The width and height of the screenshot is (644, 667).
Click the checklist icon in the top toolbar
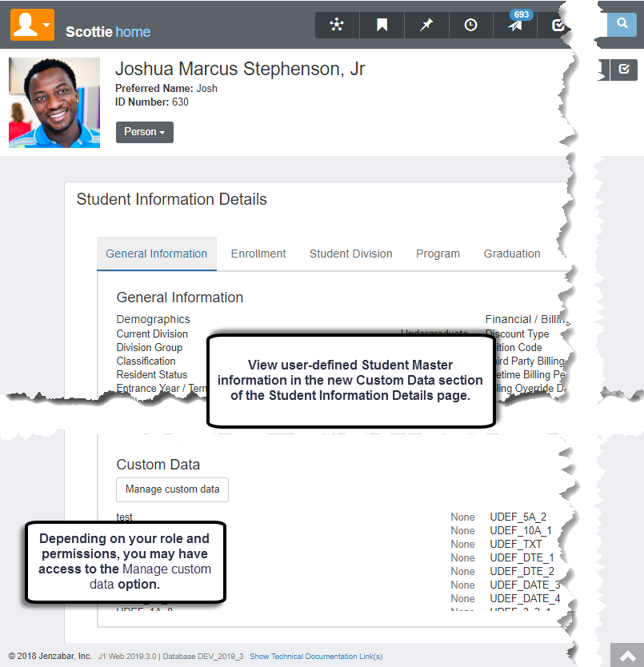(x=558, y=26)
